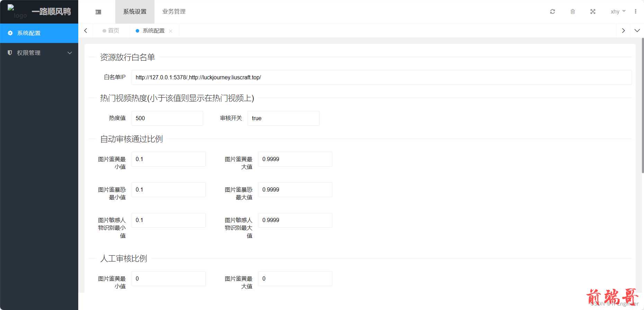The width and height of the screenshot is (644, 310).
Task: Collapse the sidebar with the menu-fold icon
Action: 98,12
